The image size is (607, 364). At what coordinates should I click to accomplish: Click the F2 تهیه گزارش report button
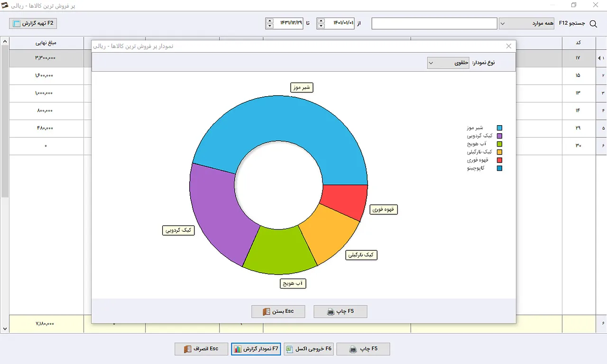pyautogui.click(x=33, y=23)
